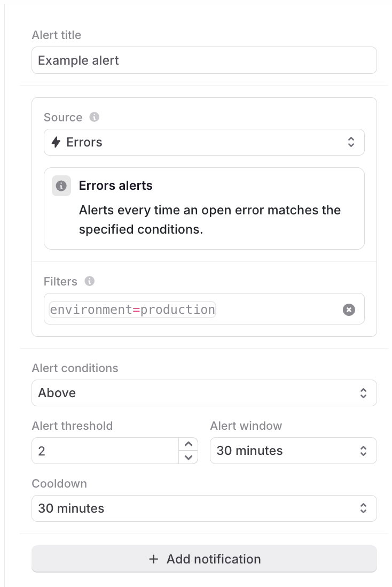
Task: Click the info icon next to Filters label
Action: pos(90,281)
